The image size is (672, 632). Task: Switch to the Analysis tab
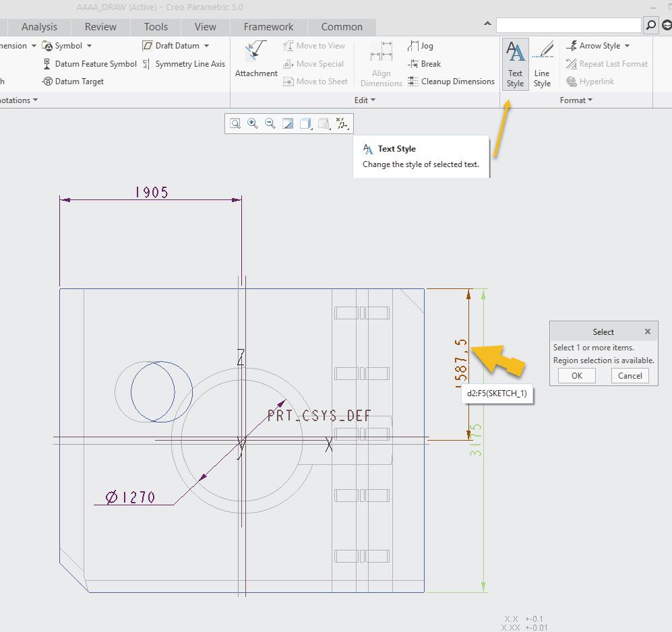39,27
